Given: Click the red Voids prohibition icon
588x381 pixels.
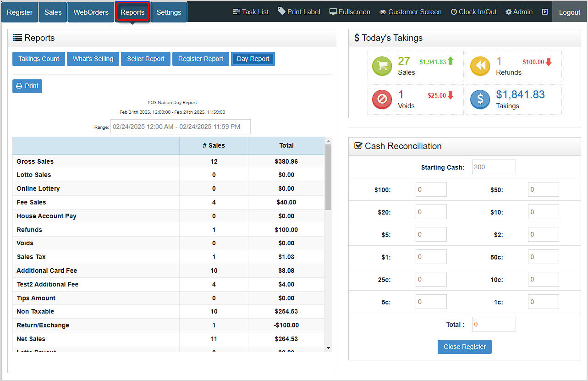Looking at the screenshot, I should click(382, 99).
